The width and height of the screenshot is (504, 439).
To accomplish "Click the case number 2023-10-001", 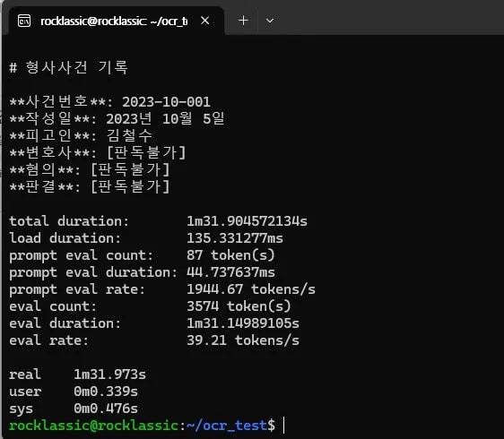I will click(x=166, y=102).
